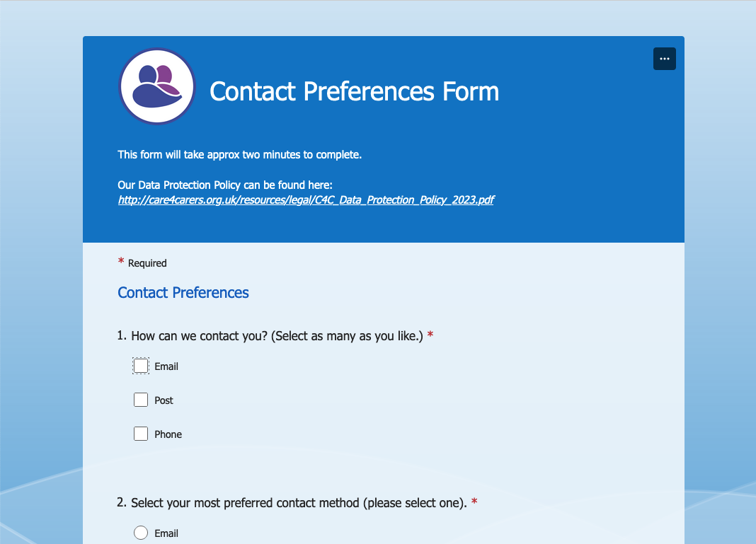Click the Email label under question 2
The height and width of the screenshot is (544, 756).
166,533
